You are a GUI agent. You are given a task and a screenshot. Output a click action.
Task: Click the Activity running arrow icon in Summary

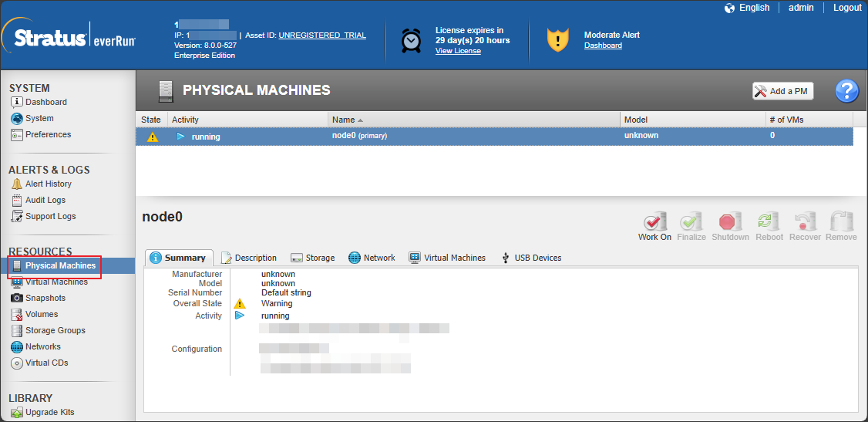tap(239, 316)
